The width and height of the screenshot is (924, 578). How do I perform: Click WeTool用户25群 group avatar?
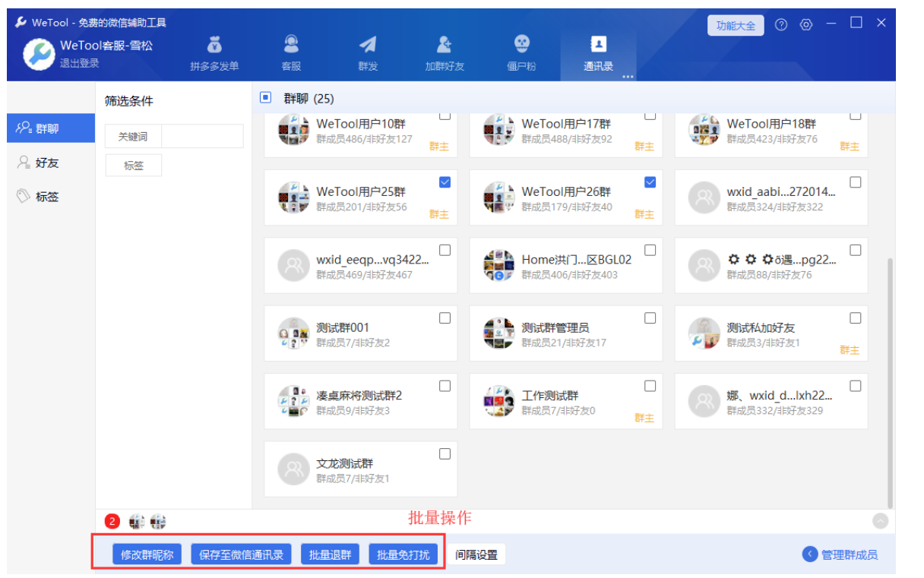pos(293,197)
